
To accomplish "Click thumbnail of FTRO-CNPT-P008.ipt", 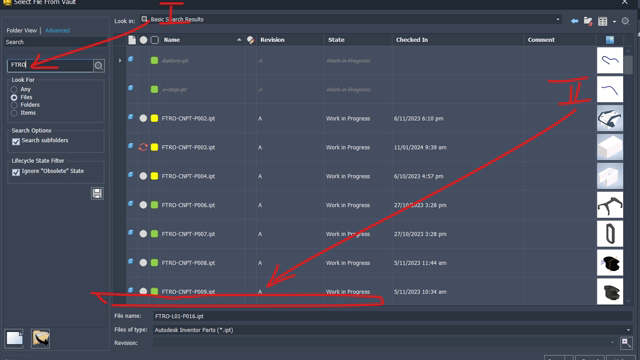I will pos(610,263).
